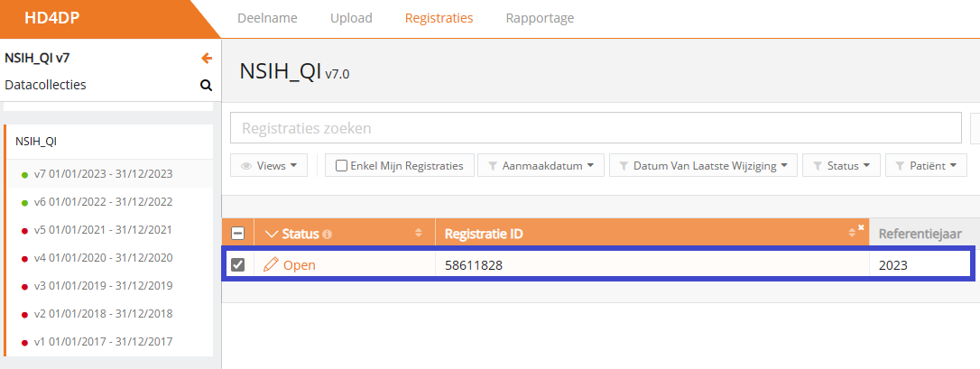Collapse sidebar with the orange back arrow

pos(207,59)
